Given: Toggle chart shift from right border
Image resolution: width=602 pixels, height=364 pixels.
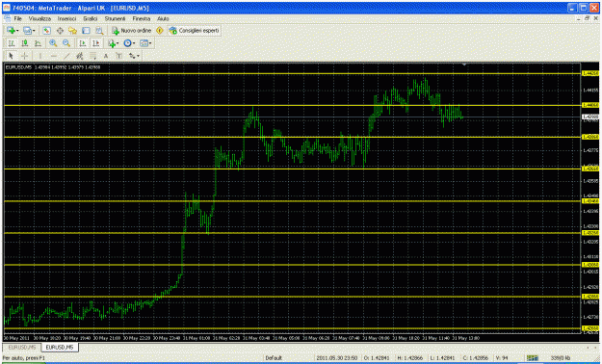Looking at the screenshot, I should (x=95, y=43).
